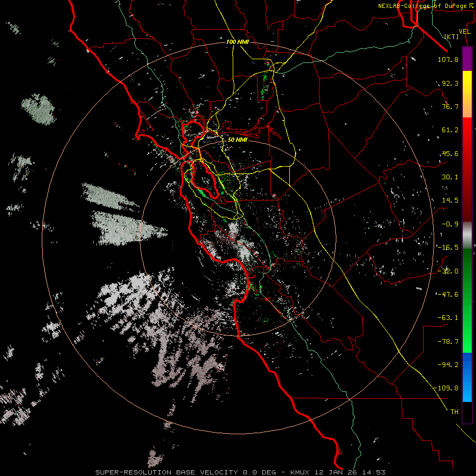Click the purple segment of the velocity color bar
Image resolution: width=476 pixels, height=476 pixels.
click(x=467, y=59)
